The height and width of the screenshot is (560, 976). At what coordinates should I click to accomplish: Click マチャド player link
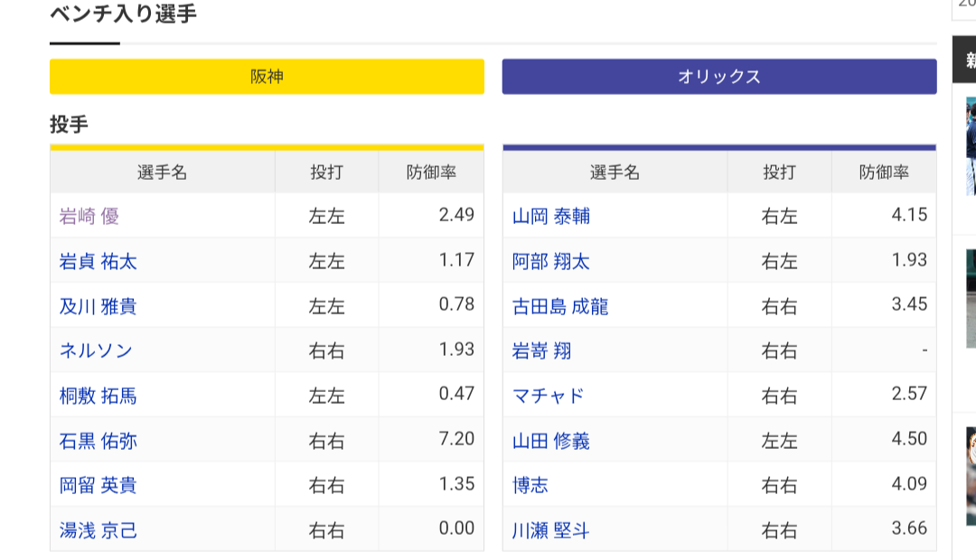pyautogui.click(x=548, y=396)
